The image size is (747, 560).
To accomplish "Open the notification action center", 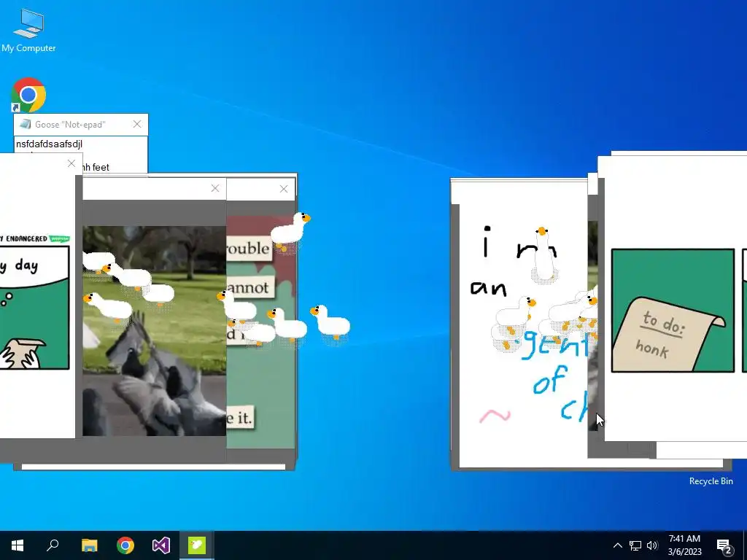I will click(724, 545).
